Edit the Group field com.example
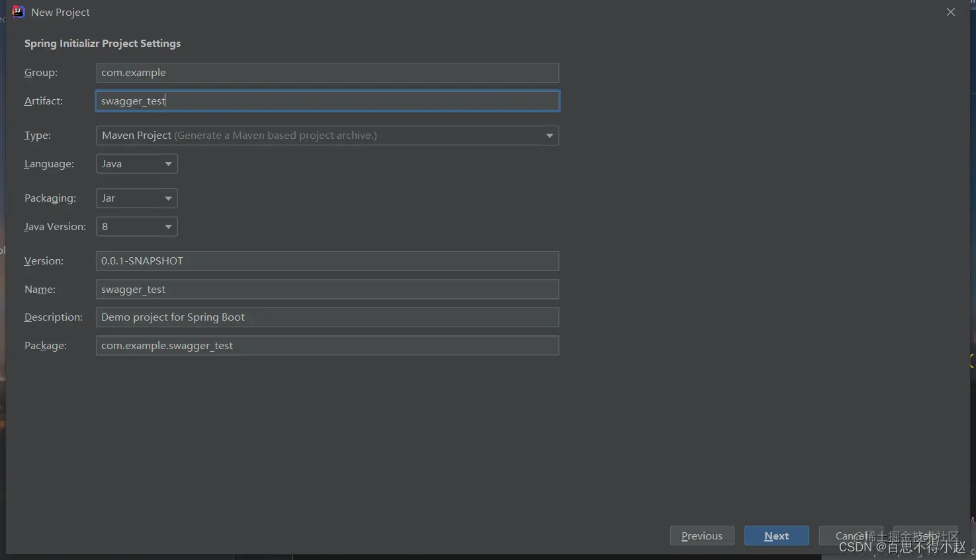 click(328, 73)
